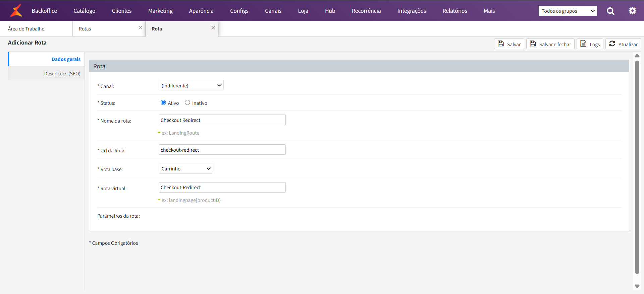Click the Nome da rota field
The height and width of the screenshot is (294, 644).
(222, 120)
